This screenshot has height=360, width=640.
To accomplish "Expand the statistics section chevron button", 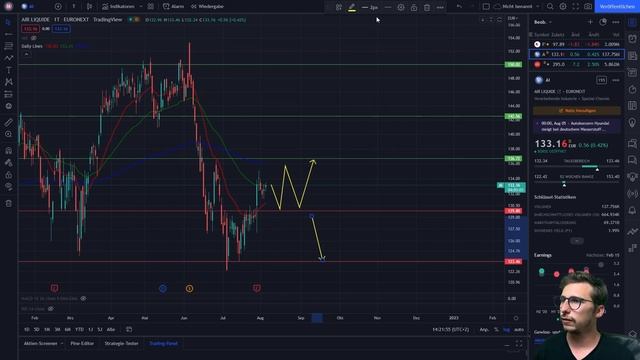I will click(577, 241).
